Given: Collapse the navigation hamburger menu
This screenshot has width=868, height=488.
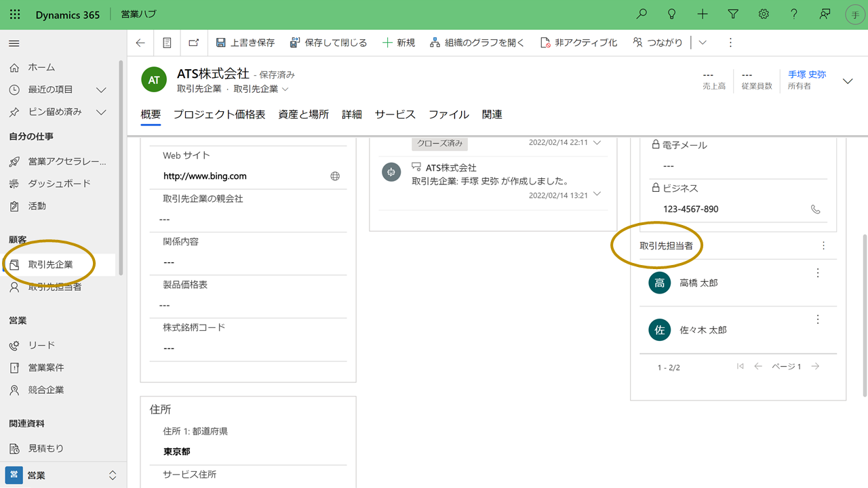Looking at the screenshot, I should coord(14,43).
